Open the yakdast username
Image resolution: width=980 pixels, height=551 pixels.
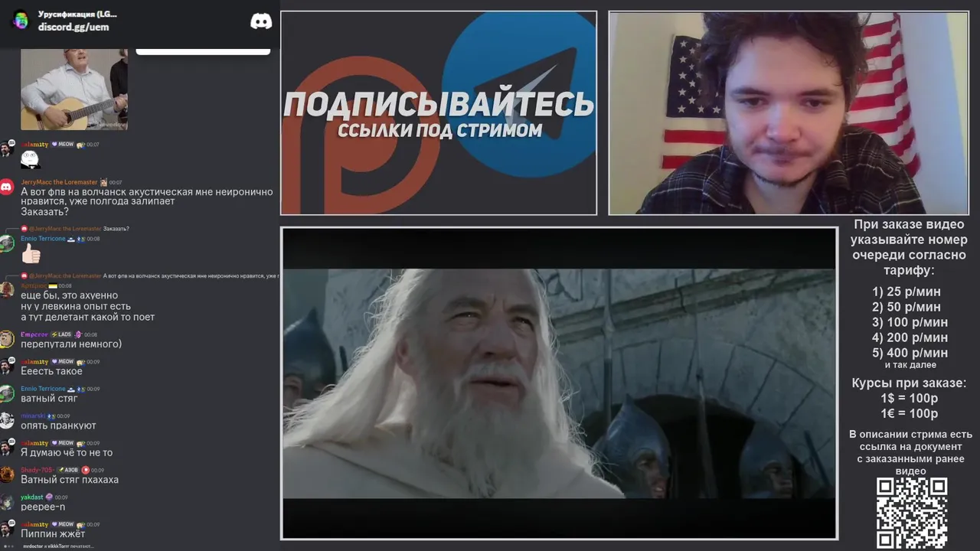32,497
